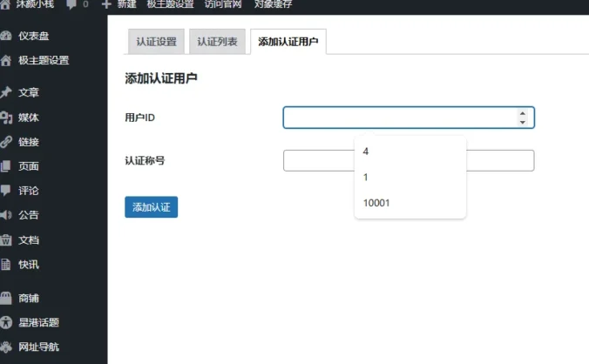Click the media icon beside 媒体
Screen dimensions: 589x364
point(7,118)
